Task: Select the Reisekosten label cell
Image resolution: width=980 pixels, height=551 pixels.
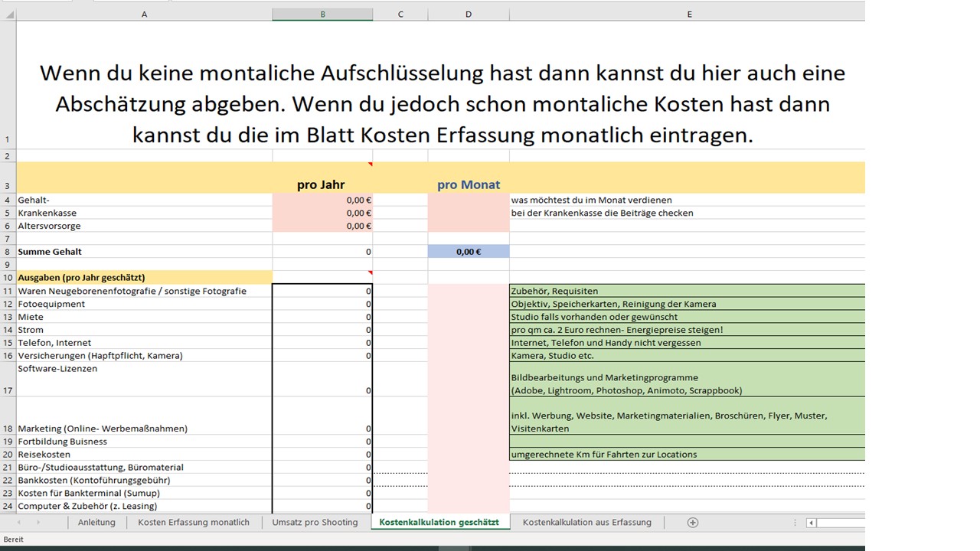Action: tap(144, 455)
